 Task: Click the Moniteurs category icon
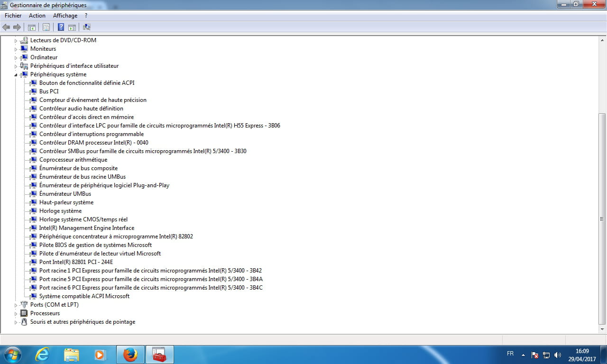pyautogui.click(x=24, y=49)
